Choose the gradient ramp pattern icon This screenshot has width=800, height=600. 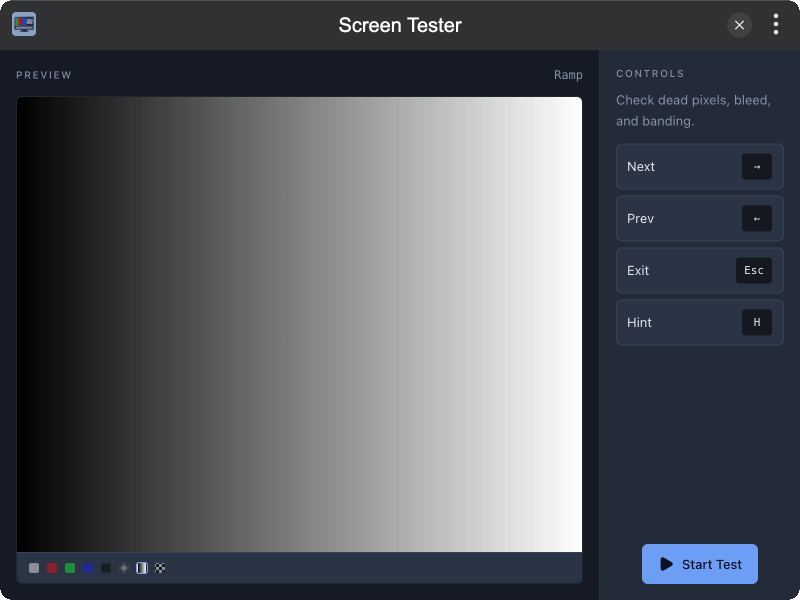(142, 568)
